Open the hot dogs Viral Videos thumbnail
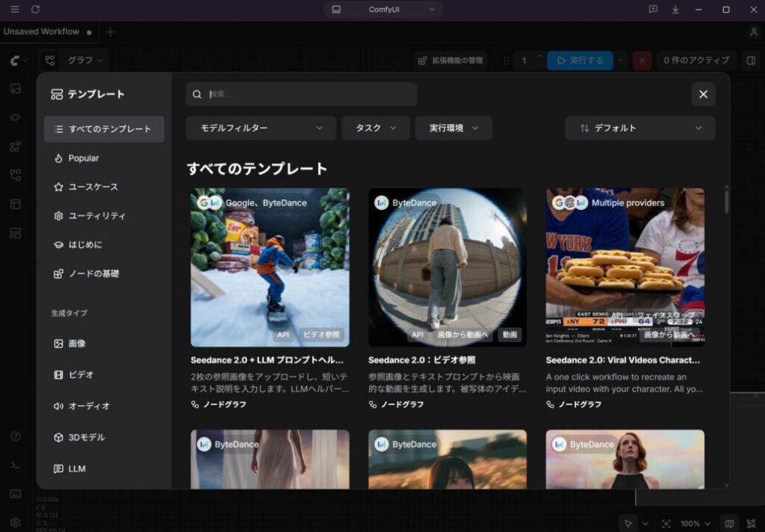The width and height of the screenshot is (765, 532). click(625, 267)
